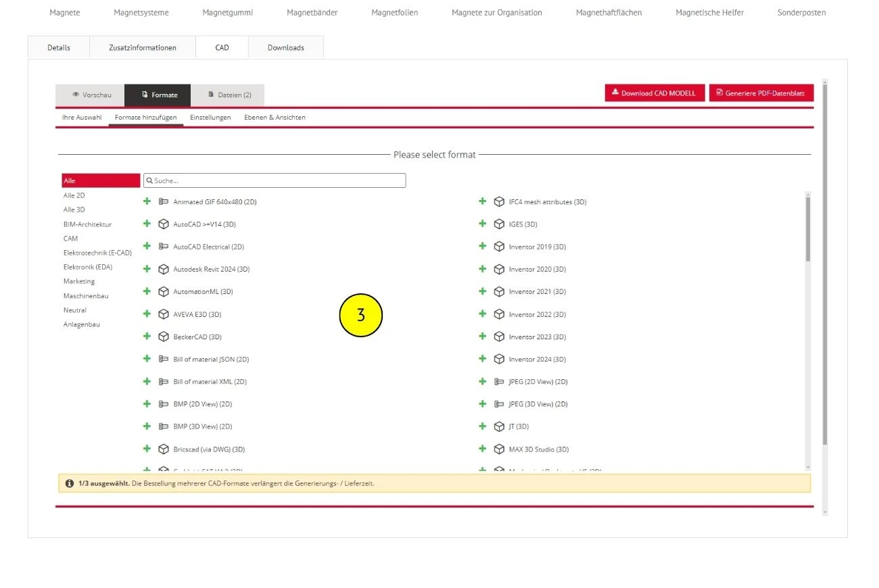Open Magnetfolien in the top navigation

pyautogui.click(x=394, y=13)
